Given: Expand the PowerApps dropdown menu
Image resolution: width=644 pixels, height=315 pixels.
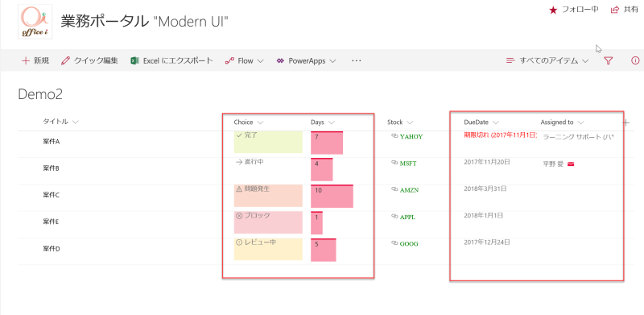Looking at the screenshot, I should tap(307, 61).
